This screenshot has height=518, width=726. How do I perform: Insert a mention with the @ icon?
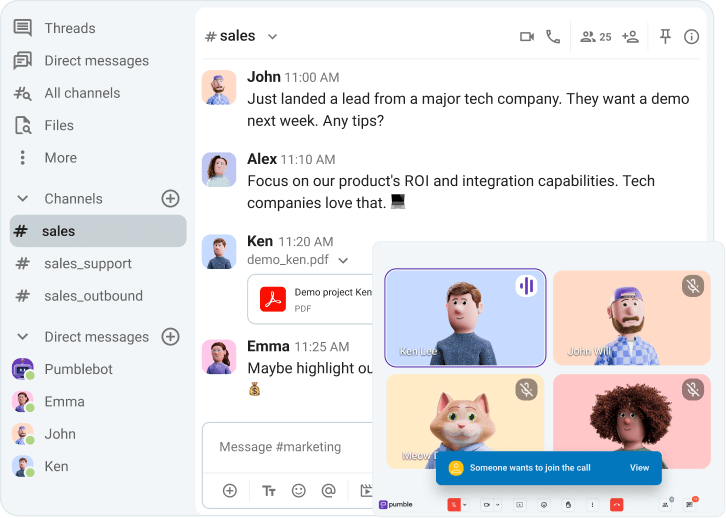[x=328, y=491]
